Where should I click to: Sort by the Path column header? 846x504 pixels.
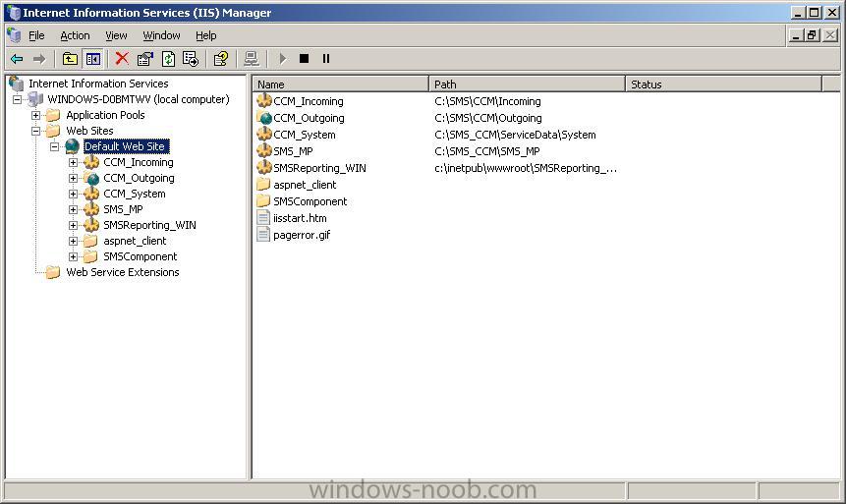[527, 84]
